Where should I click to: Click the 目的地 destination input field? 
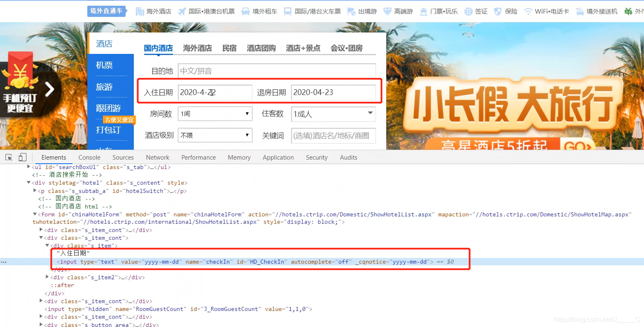tap(276, 70)
